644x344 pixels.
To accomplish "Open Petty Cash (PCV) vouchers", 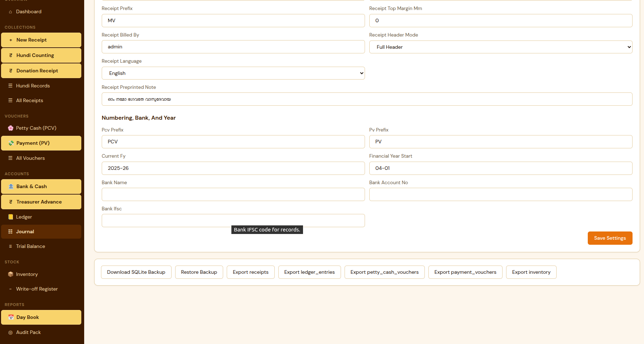I will tap(41, 128).
